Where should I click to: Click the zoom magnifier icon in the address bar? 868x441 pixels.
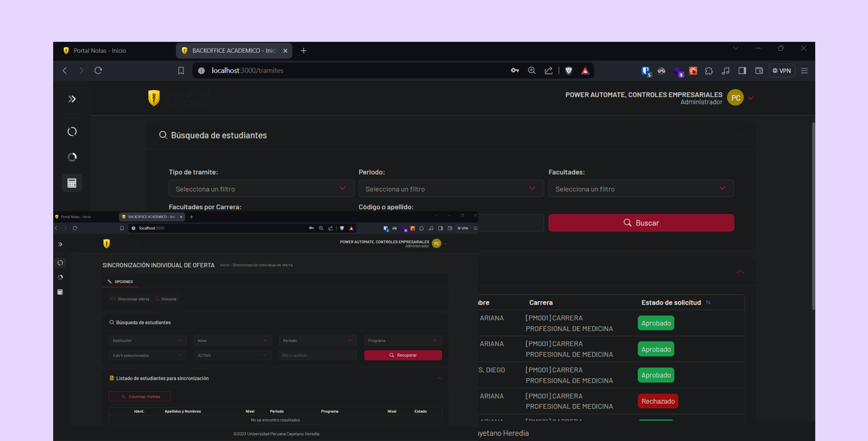[532, 71]
